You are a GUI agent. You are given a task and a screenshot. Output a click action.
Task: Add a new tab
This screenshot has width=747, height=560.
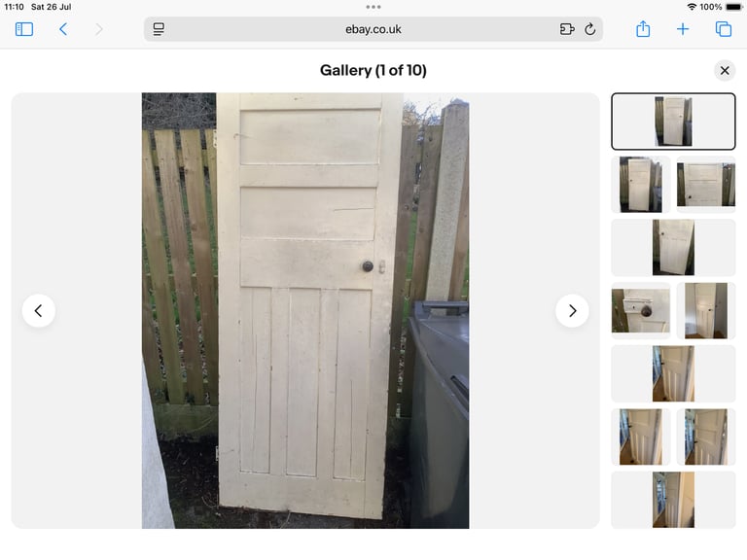click(682, 29)
